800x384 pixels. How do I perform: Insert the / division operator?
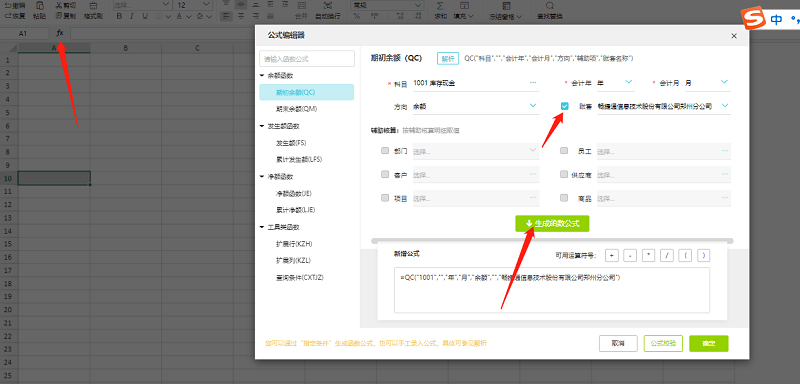[666, 255]
